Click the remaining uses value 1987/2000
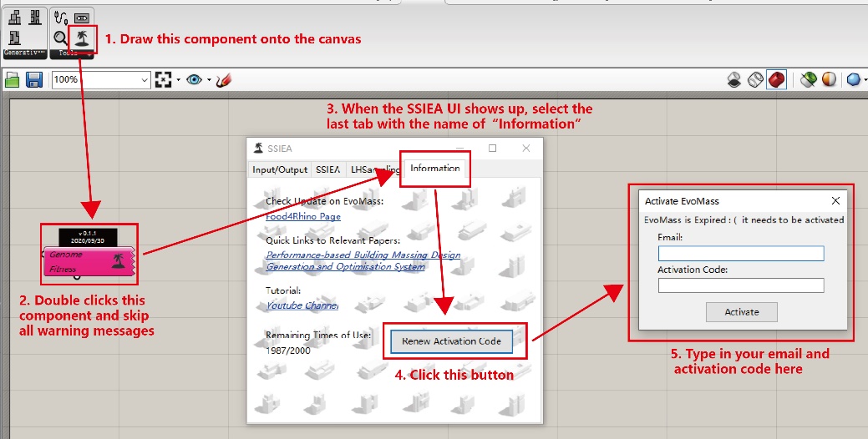The width and height of the screenshot is (868, 439). (288, 351)
